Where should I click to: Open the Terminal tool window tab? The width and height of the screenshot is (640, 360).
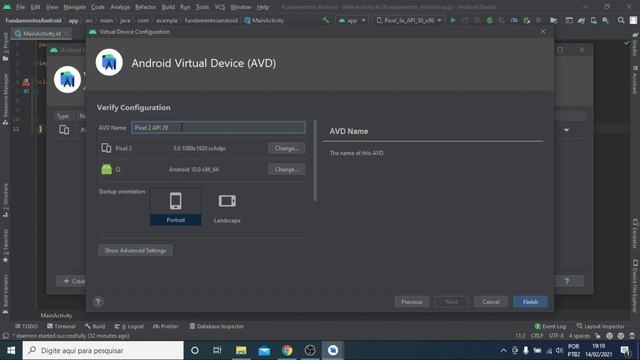click(x=61, y=326)
